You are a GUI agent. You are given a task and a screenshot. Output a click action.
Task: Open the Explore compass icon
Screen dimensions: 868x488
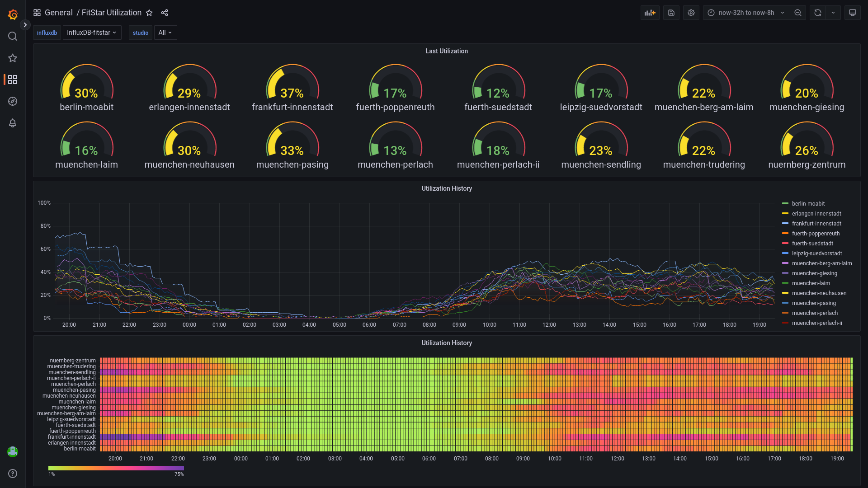[x=13, y=101]
